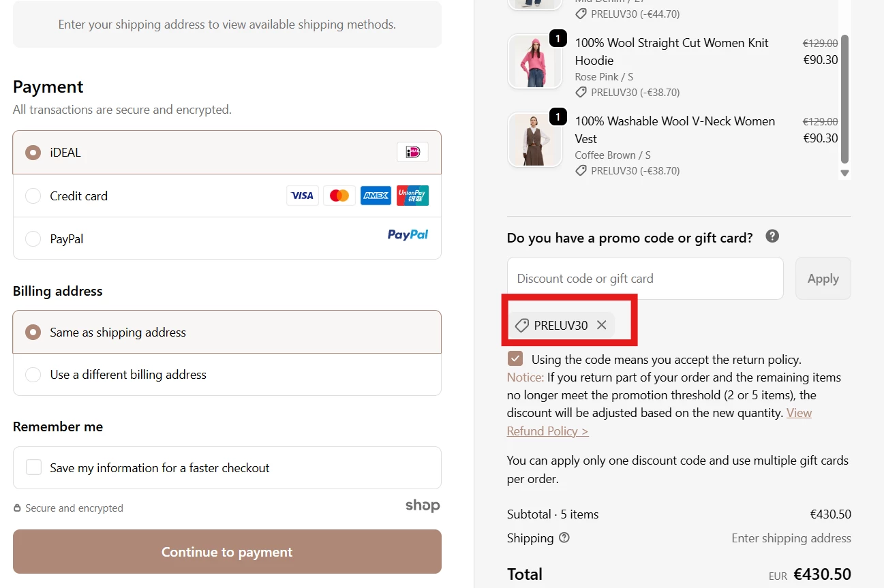Remove the PRELUV30 discount code

coord(601,325)
